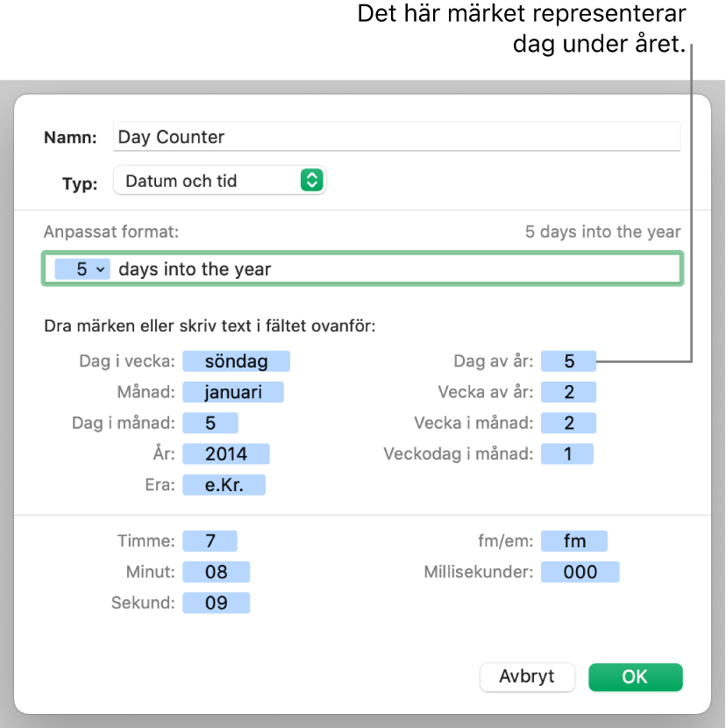This screenshot has width=726, height=728.
Task: Select the 'januari' month token
Action: point(233,393)
